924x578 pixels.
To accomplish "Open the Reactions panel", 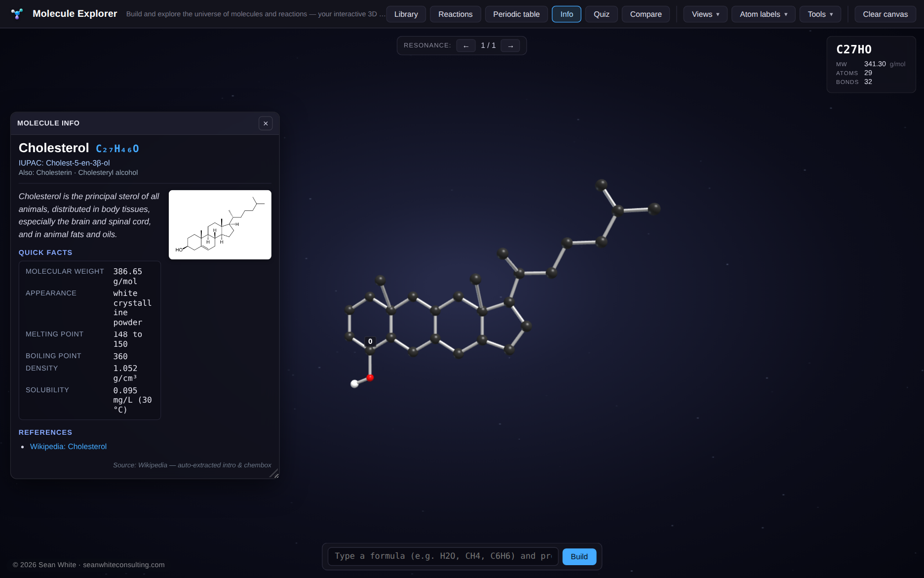I will coord(456,14).
